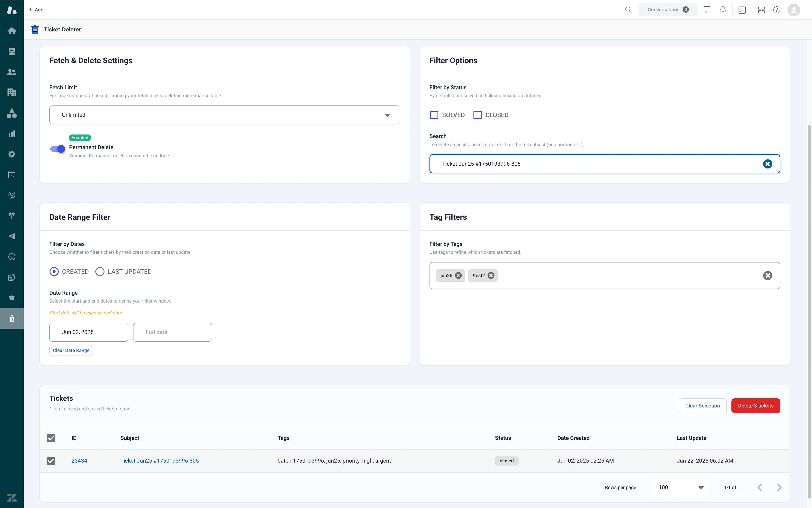812x508 pixels.
Task: Toggle the Permanent Delete switch
Action: click(57, 149)
